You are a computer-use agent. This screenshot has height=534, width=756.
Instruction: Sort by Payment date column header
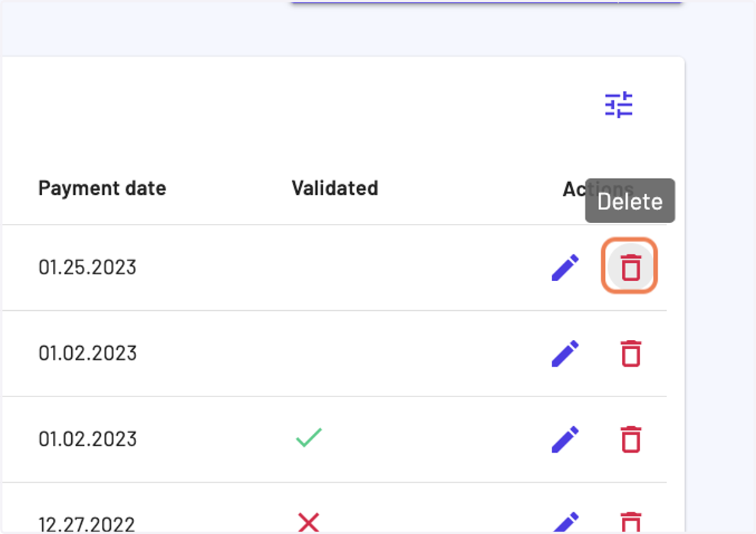[x=102, y=188]
